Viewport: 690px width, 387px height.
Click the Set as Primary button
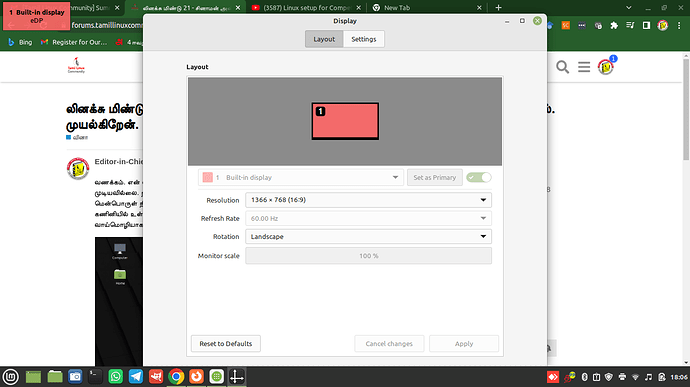tap(434, 177)
